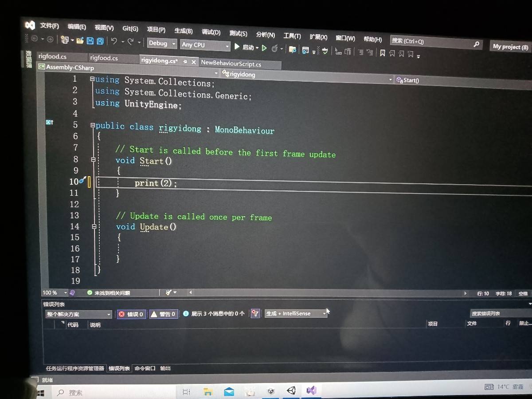Switch to the 输出 Output tab
Viewport: 532px width, 399px height.
[165, 368]
